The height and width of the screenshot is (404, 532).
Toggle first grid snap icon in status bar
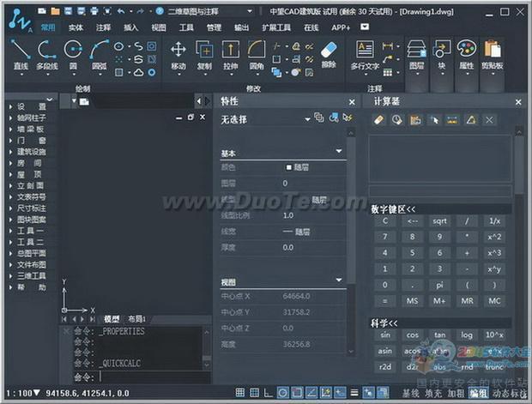click(x=240, y=393)
